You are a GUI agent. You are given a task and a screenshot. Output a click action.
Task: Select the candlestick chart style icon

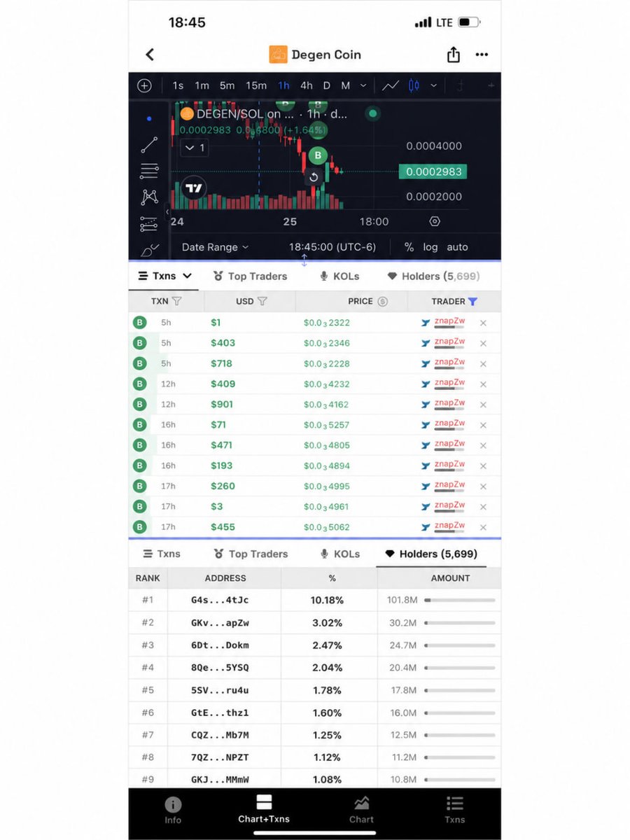(414, 85)
